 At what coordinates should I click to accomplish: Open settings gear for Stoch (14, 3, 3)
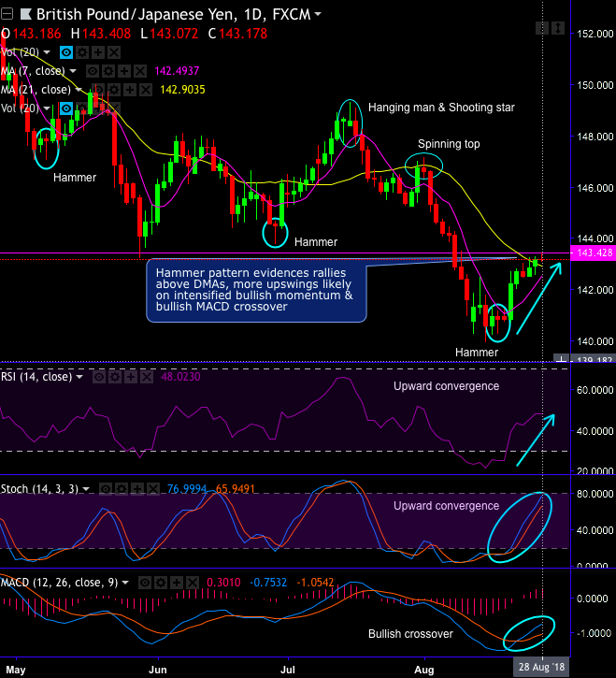[122, 489]
